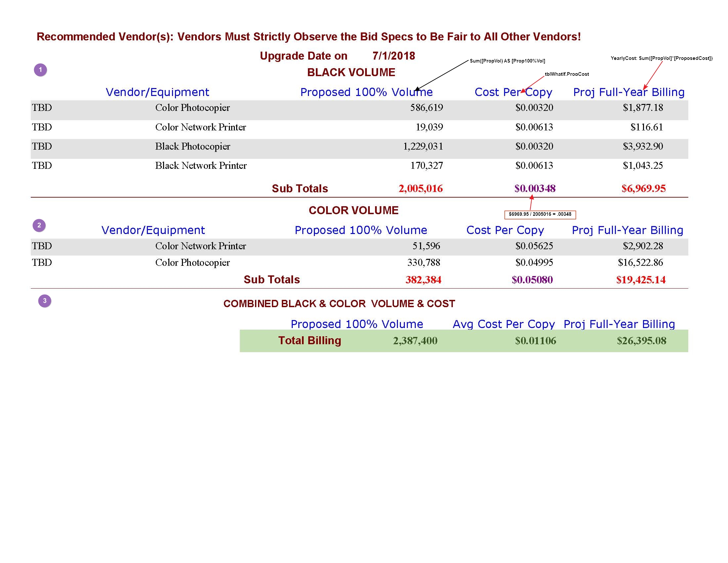
Task: Click the purple number 3 circle marker
Action: pos(45,301)
